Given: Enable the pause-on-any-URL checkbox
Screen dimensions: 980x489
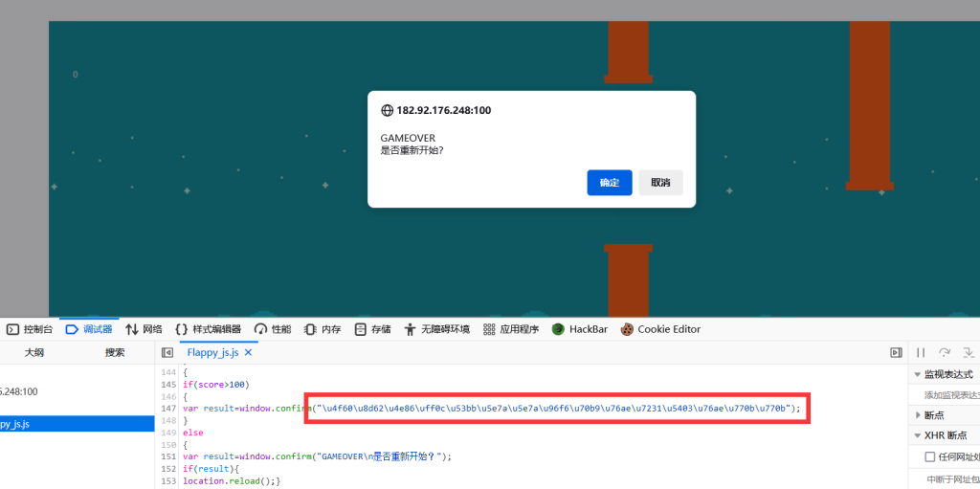Looking at the screenshot, I should pyautogui.click(x=930, y=457).
